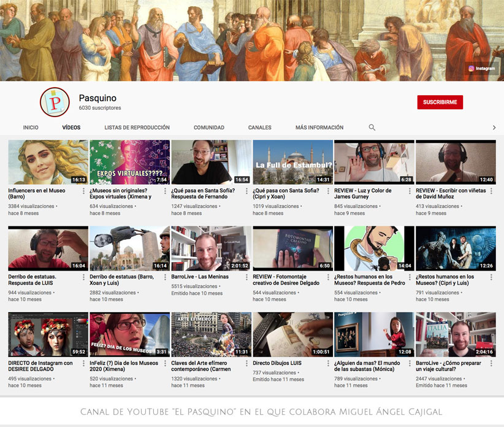Open options menu for DIRECTO de Instagram video

(83, 363)
